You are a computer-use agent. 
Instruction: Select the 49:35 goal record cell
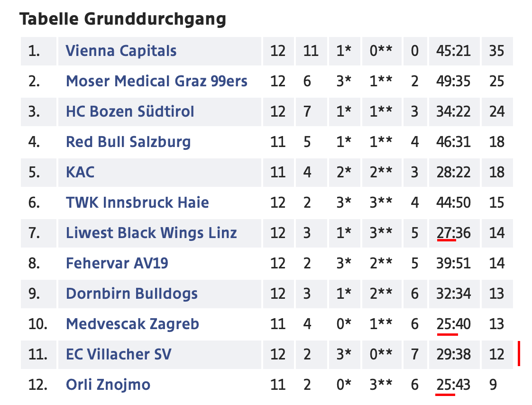453,81
